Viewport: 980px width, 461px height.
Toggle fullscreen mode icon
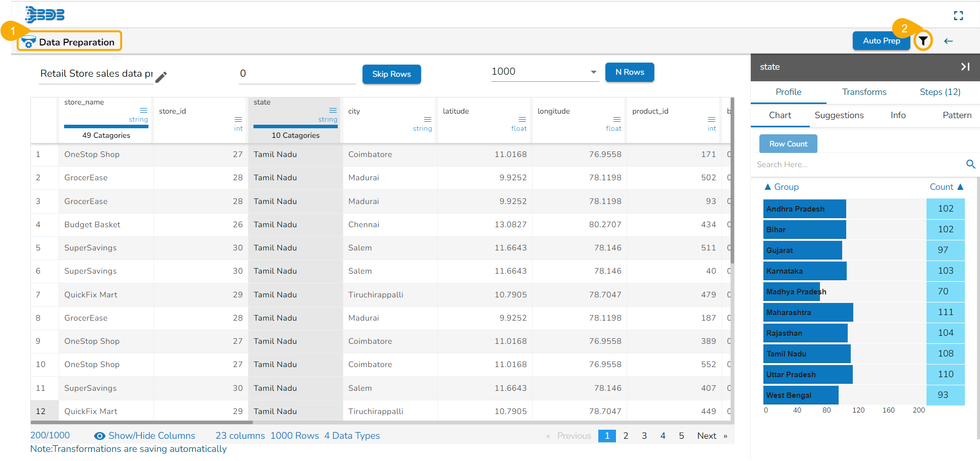pos(958,16)
